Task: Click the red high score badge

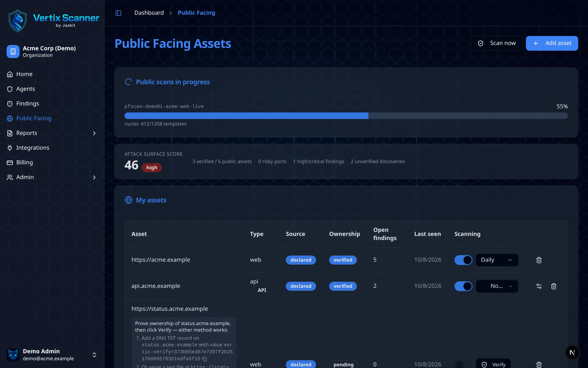Action: pyautogui.click(x=152, y=168)
